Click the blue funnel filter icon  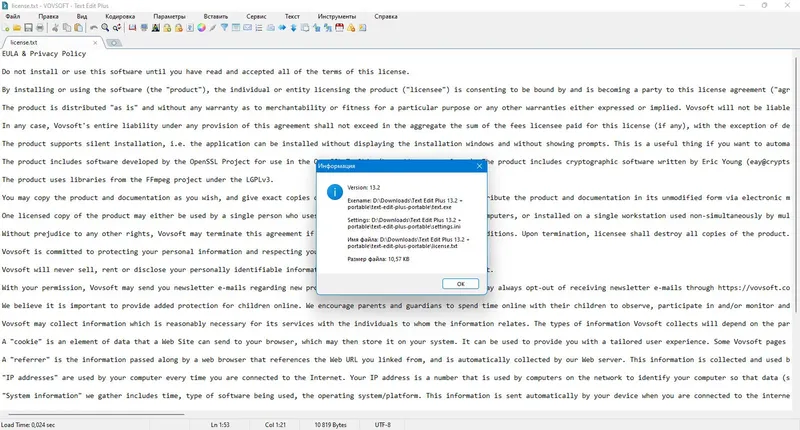(224, 28)
